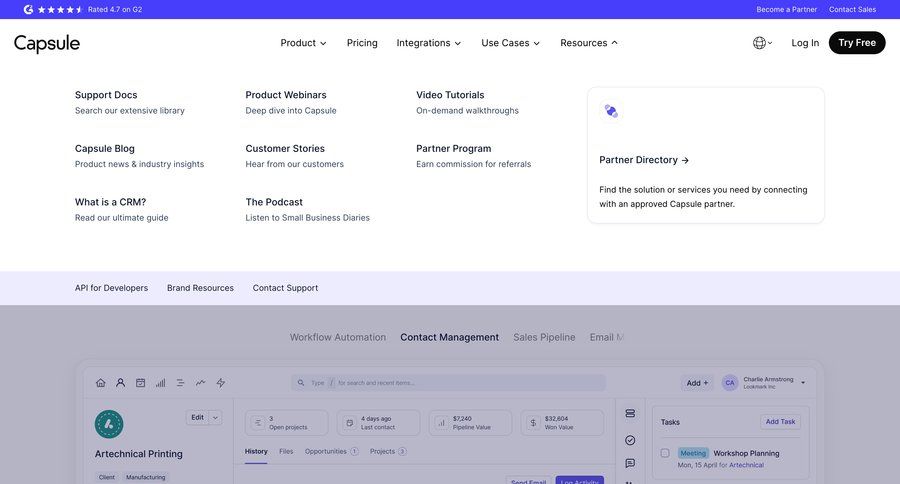This screenshot has width=900, height=484.
Task: Switch to the Sales Pipeline tab
Action: 544,337
